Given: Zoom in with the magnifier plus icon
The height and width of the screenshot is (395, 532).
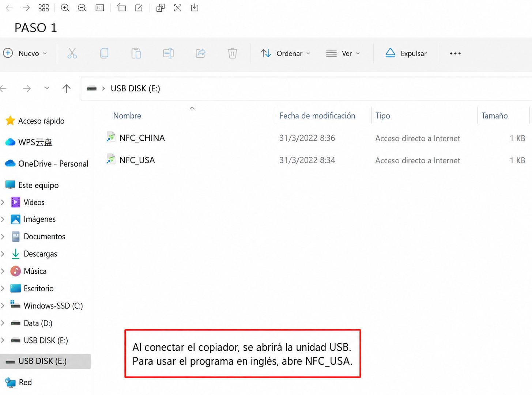Looking at the screenshot, I should pos(65,8).
